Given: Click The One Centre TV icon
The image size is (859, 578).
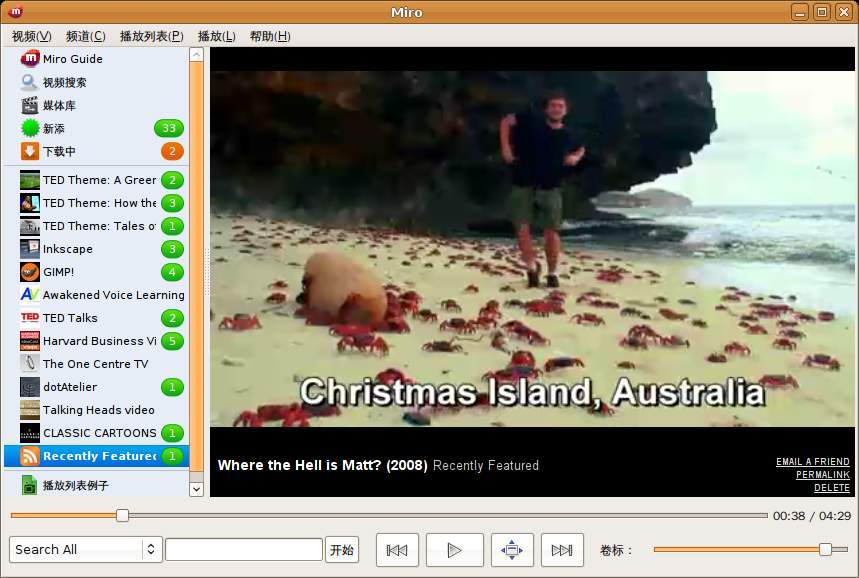Looking at the screenshot, I should (x=30, y=364).
